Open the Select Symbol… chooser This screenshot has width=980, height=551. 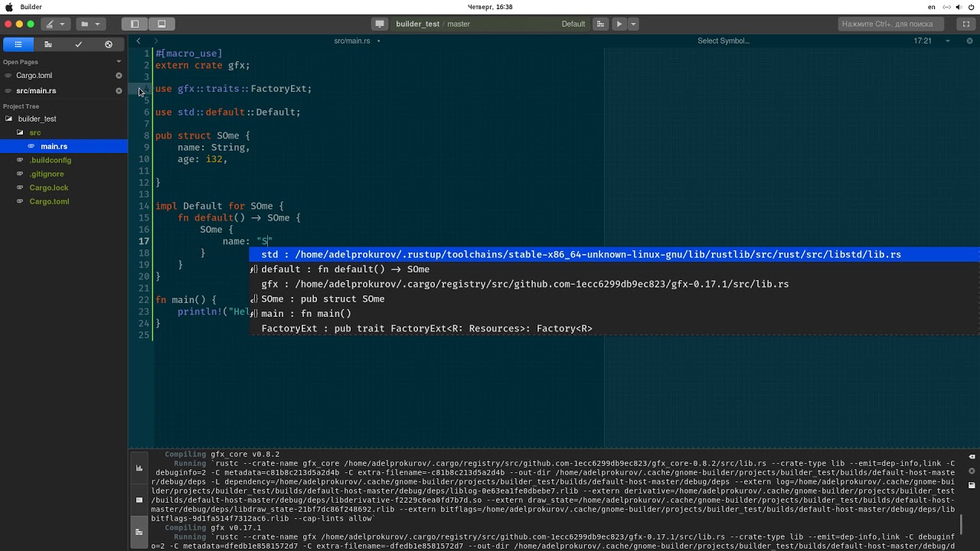[x=724, y=41]
